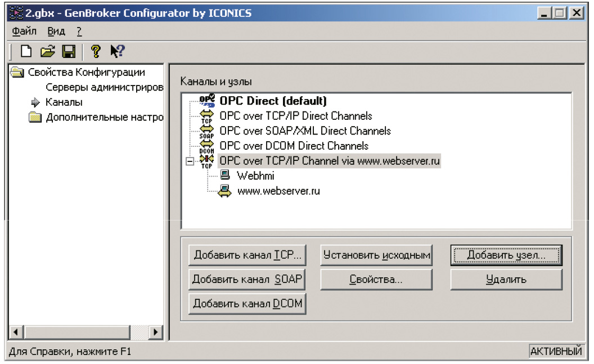
Task: Click the АКТИВНЫЙ status bar indicator
Action: coord(556,352)
